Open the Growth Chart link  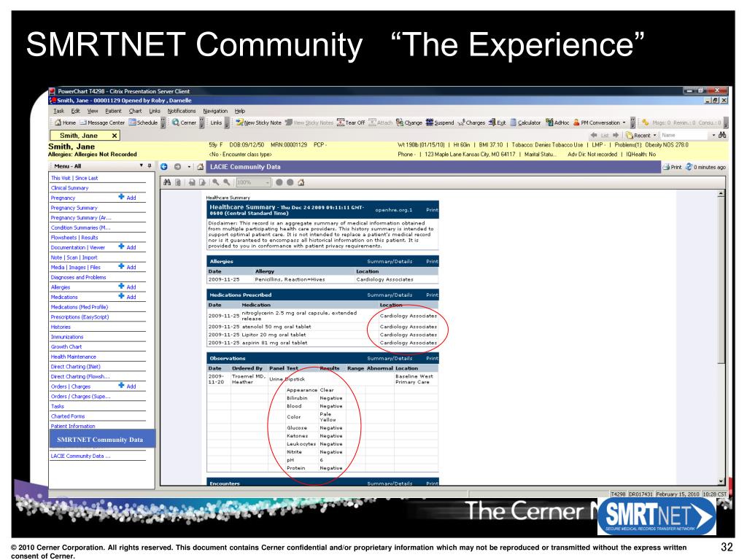[66, 346]
